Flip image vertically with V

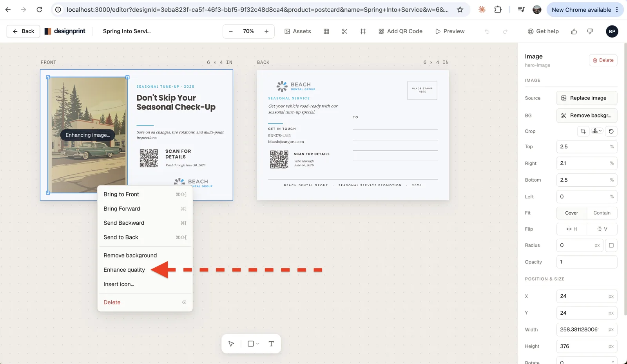click(602, 229)
